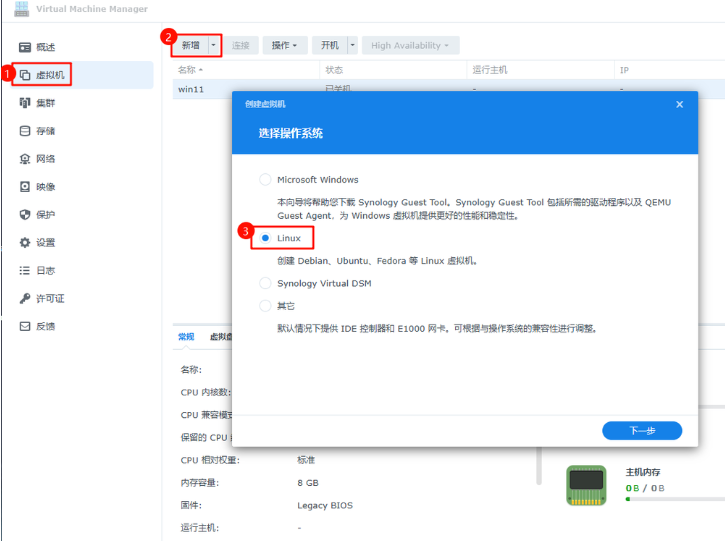The image size is (725, 541).
Task: Open the 反馈 envelope icon
Action: pos(25,326)
